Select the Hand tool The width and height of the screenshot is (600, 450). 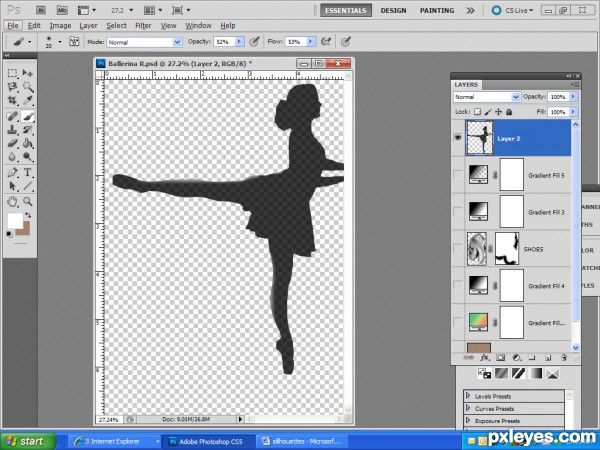12,201
